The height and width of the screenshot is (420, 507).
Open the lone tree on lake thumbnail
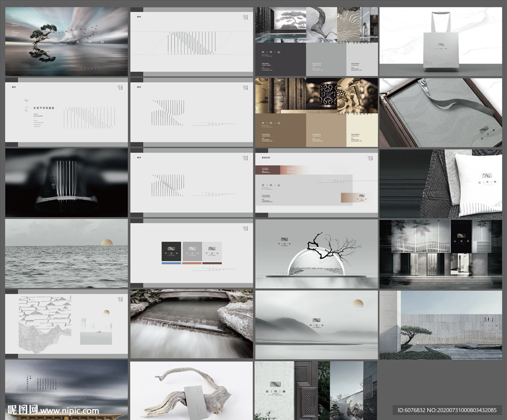pos(66,41)
